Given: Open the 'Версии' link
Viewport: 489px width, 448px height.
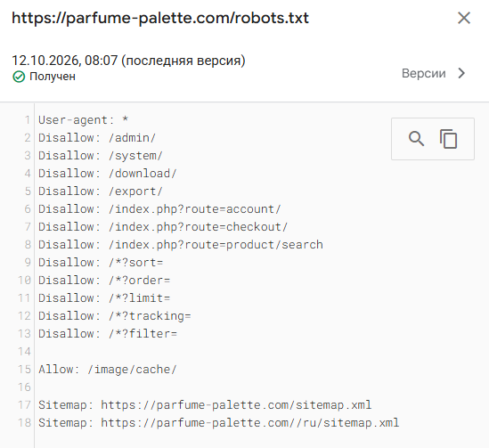Looking at the screenshot, I should coord(423,73).
